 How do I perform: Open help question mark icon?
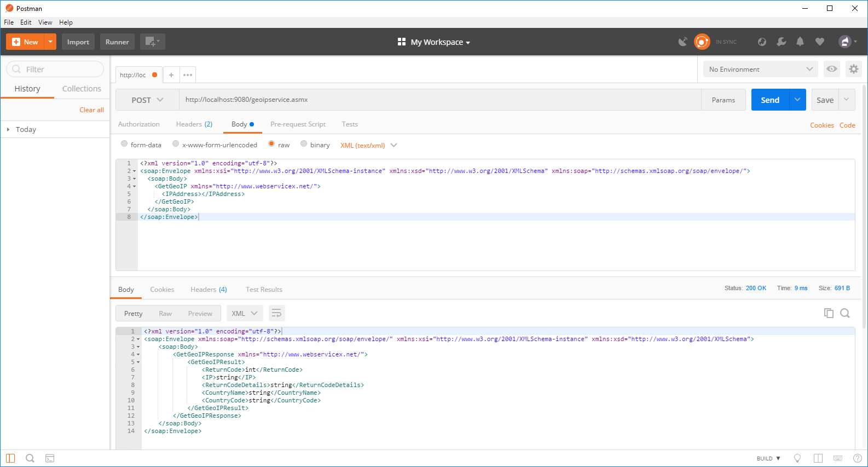858,458
